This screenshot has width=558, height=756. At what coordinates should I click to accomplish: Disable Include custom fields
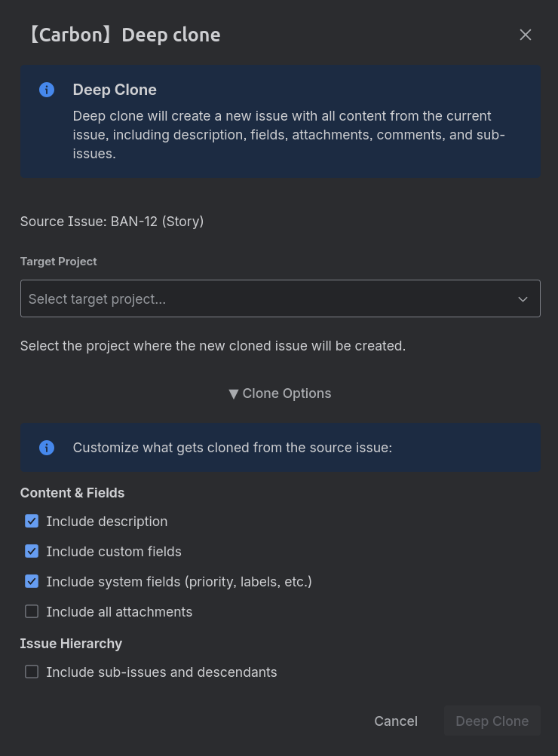(32, 551)
